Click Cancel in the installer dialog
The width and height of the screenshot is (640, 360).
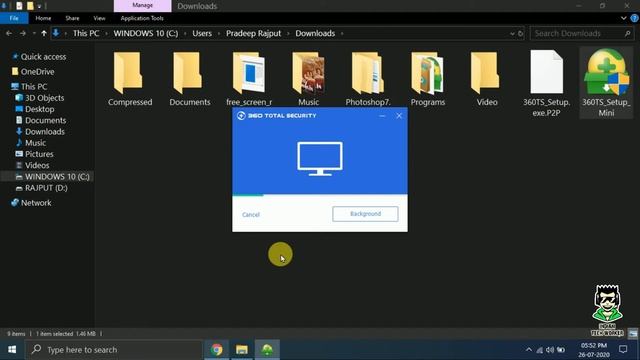(x=251, y=214)
